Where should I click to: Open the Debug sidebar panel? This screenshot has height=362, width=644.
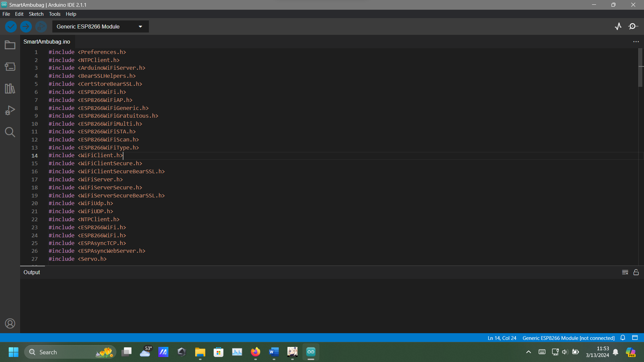10,110
